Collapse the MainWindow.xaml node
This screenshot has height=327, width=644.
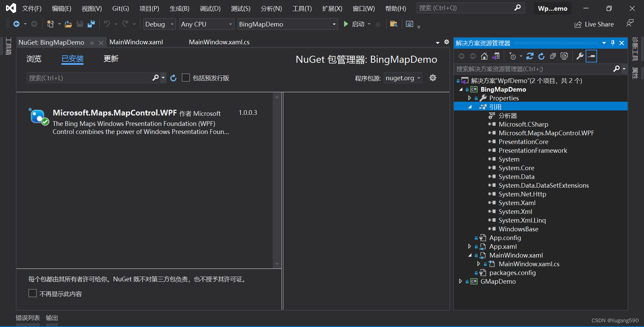point(470,255)
